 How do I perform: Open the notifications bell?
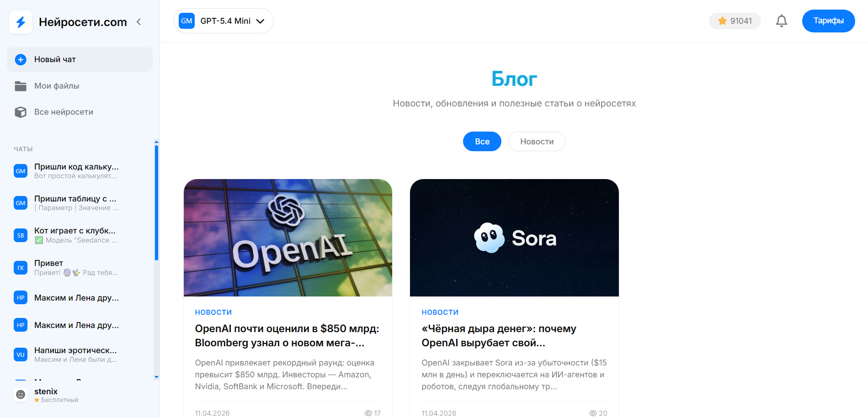click(x=782, y=21)
